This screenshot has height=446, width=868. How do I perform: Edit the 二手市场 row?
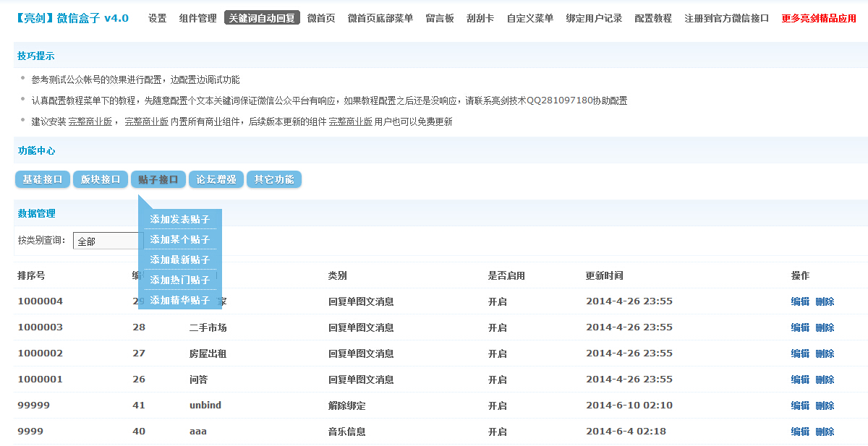pyautogui.click(x=800, y=327)
